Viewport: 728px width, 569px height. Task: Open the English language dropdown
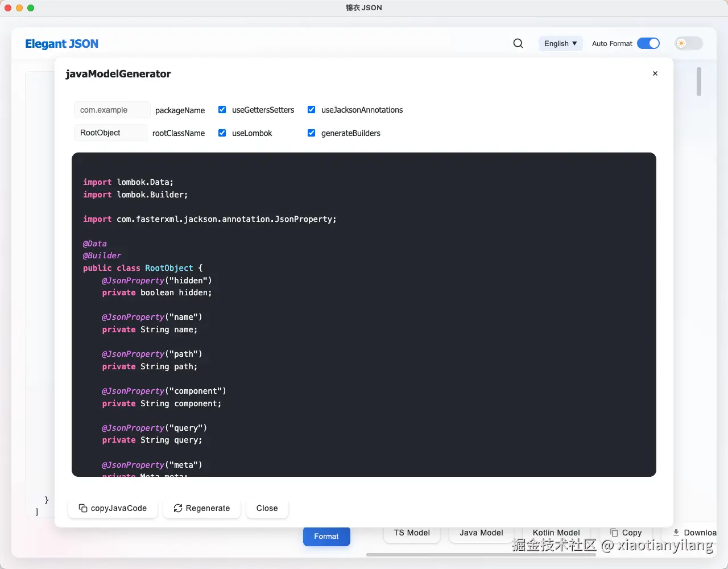point(561,43)
